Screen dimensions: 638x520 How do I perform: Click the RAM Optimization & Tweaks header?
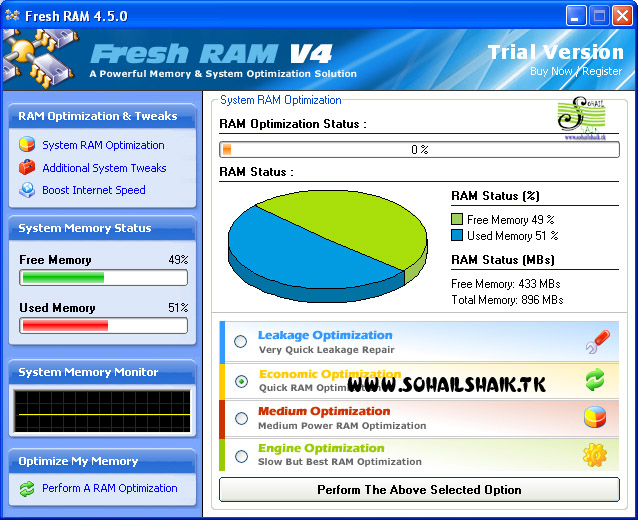102,116
